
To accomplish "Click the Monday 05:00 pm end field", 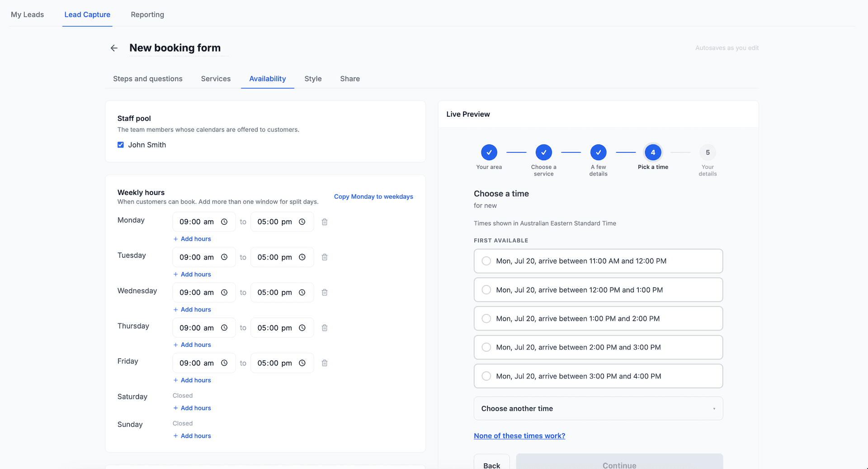I will pos(282,222).
